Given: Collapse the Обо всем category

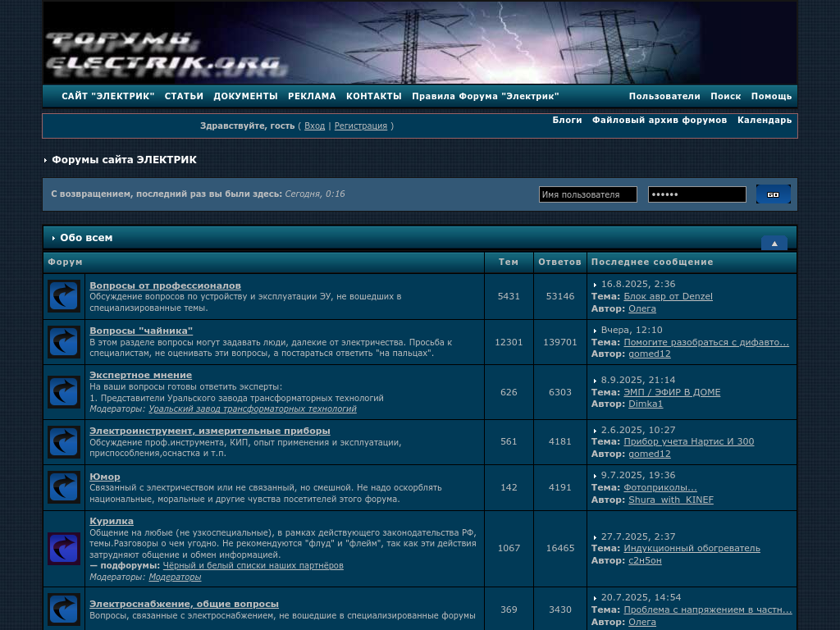Looking at the screenshot, I should click(774, 243).
